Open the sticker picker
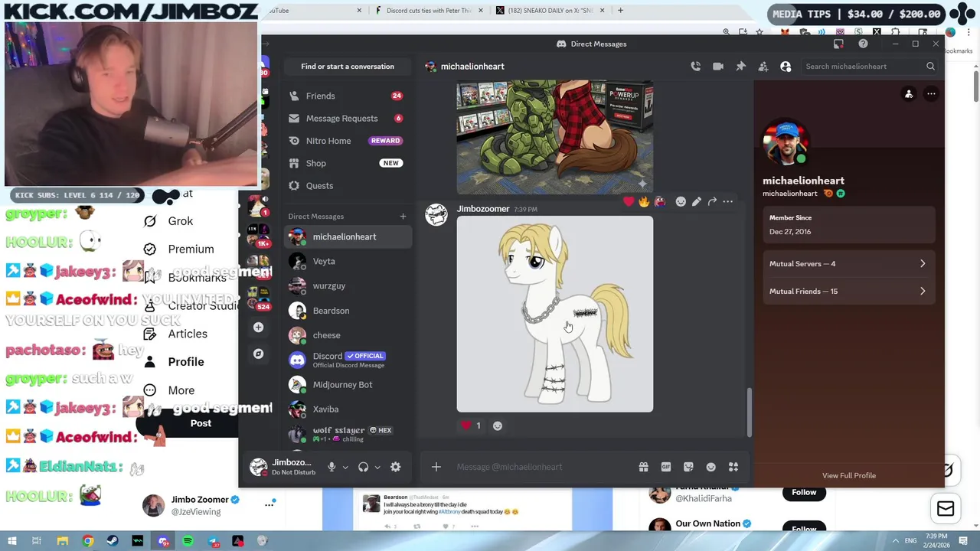The width and height of the screenshot is (980, 551). click(x=688, y=467)
